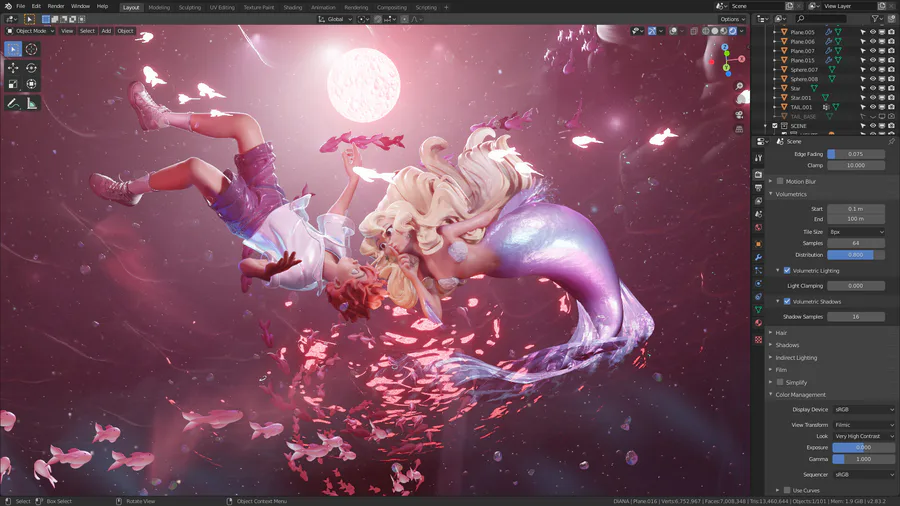The width and height of the screenshot is (900, 506).
Task: Toggle the viewport camera view icon
Action: pyautogui.click(x=739, y=115)
